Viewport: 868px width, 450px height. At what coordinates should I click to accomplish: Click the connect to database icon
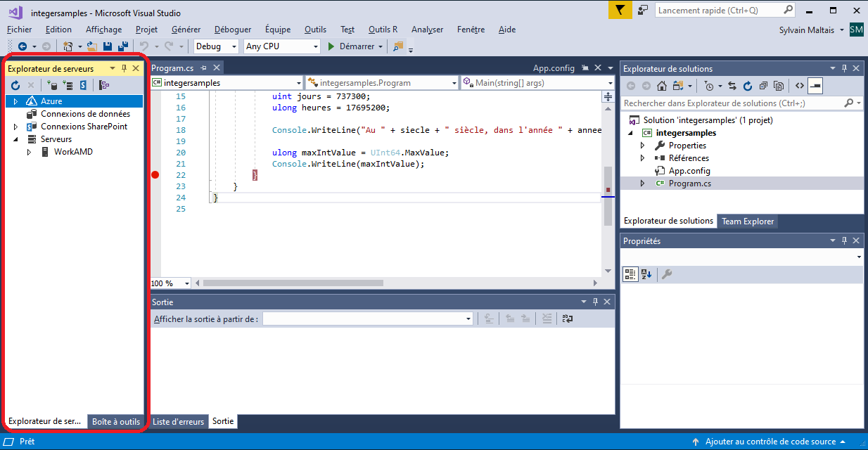pyautogui.click(x=52, y=85)
